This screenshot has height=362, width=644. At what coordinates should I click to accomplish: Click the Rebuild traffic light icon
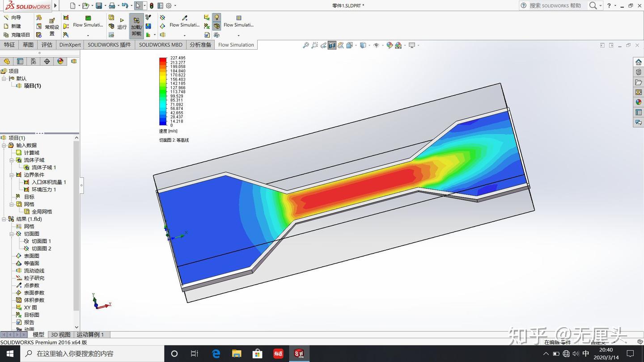(x=152, y=6)
